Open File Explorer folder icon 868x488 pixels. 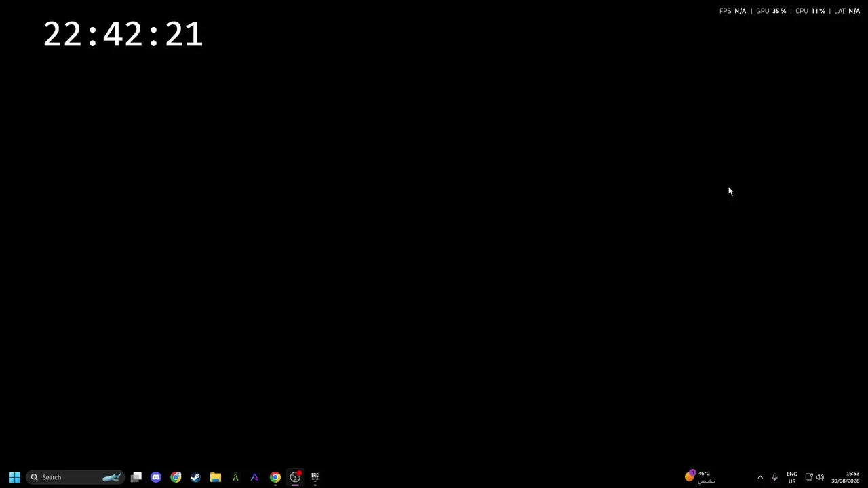(x=216, y=477)
